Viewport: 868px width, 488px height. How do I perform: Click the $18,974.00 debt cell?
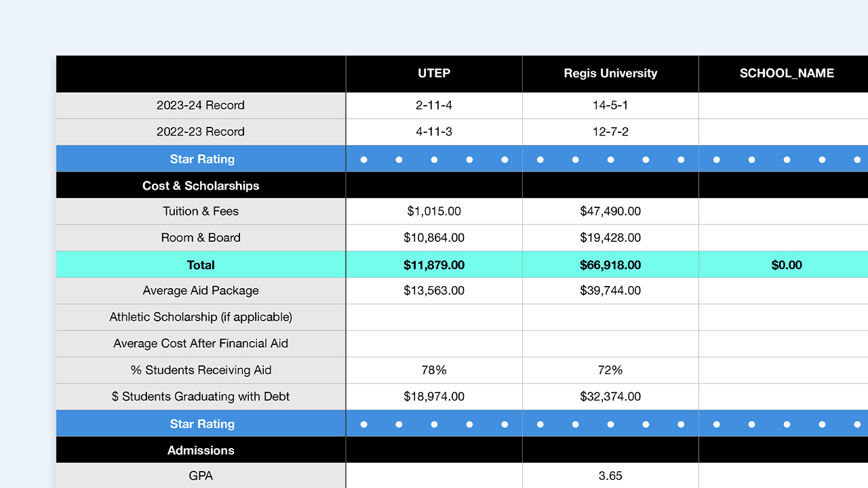coord(434,396)
